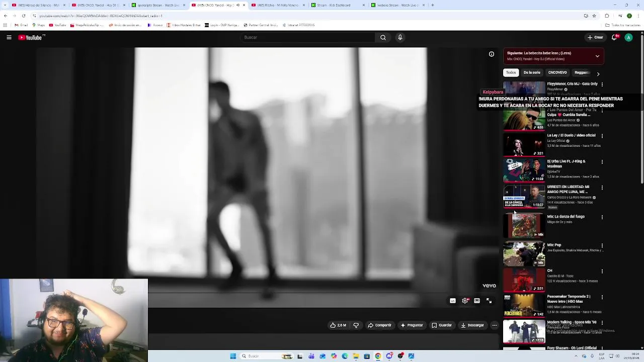
Task: Toggle subtitles in the video player
Action: click(x=452, y=301)
